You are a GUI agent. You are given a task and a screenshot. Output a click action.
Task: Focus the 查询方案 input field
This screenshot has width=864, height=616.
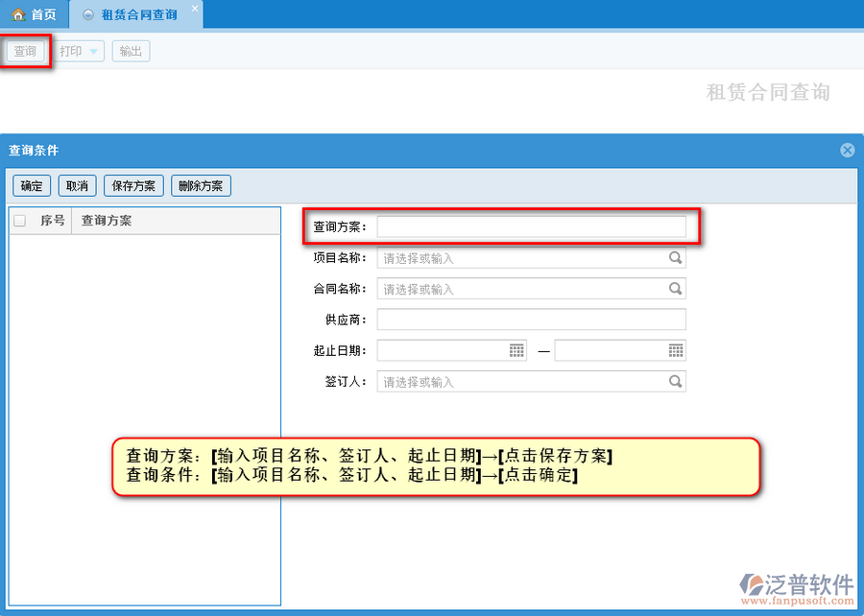(531, 226)
